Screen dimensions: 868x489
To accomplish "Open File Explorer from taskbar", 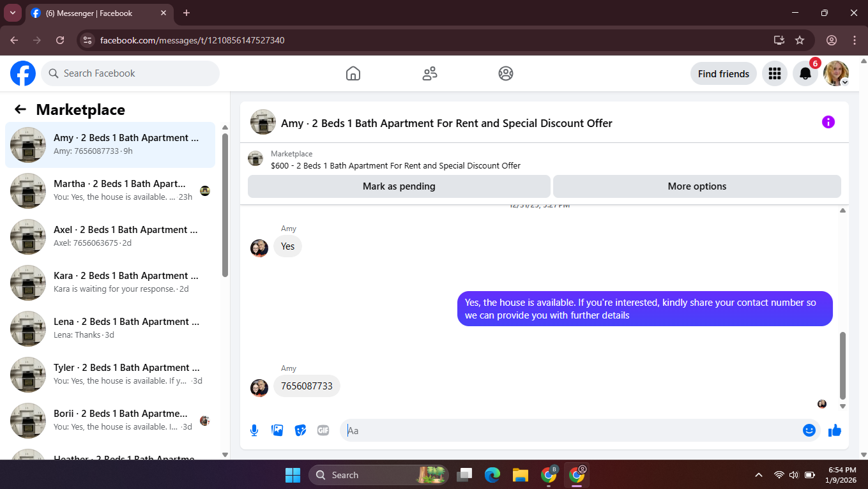I will (x=521, y=475).
